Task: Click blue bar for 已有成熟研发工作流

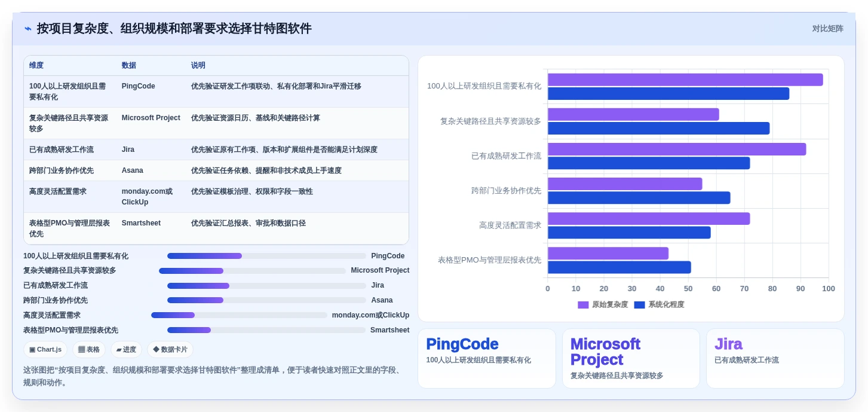Action: pyautogui.click(x=649, y=163)
